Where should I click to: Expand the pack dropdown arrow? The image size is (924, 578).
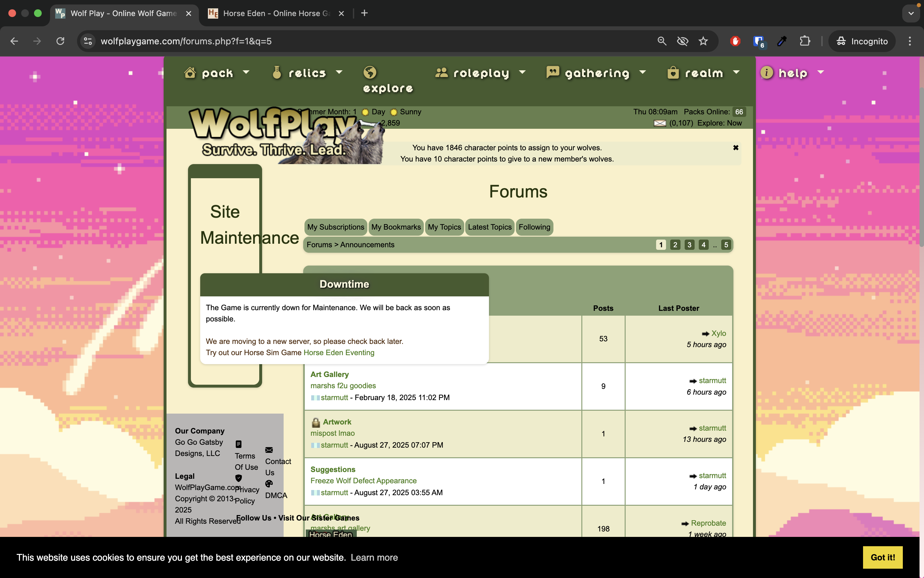(246, 72)
